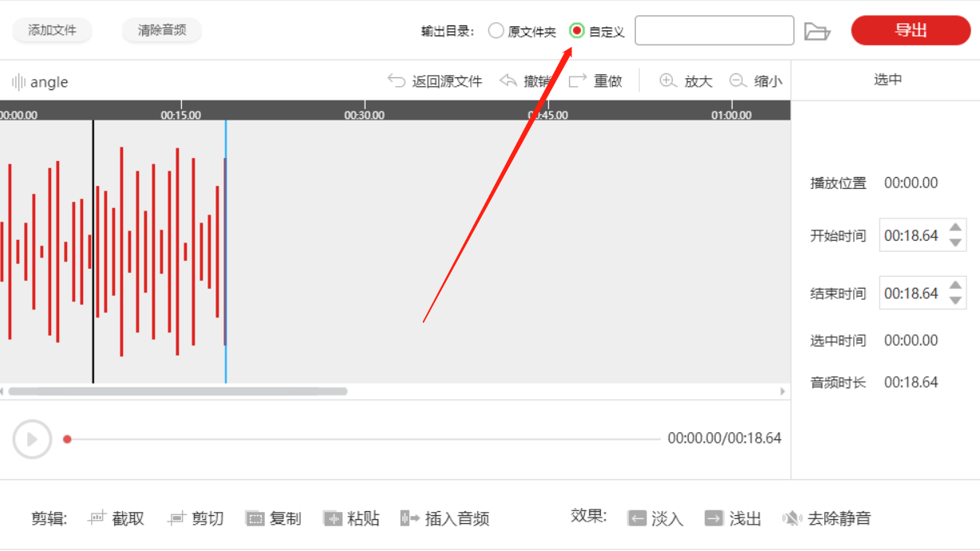Zoom out with the 缩小 magnifier icon
This screenshot has width=980, height=551.
click(x=738, y=81)
